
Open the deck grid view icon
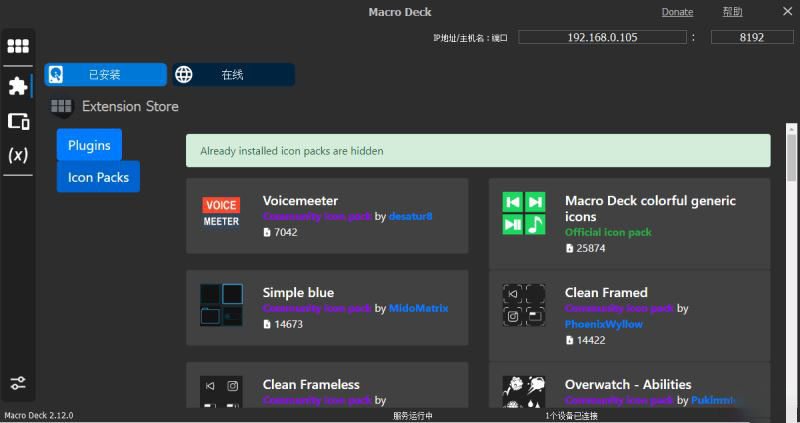pos(18,46)
